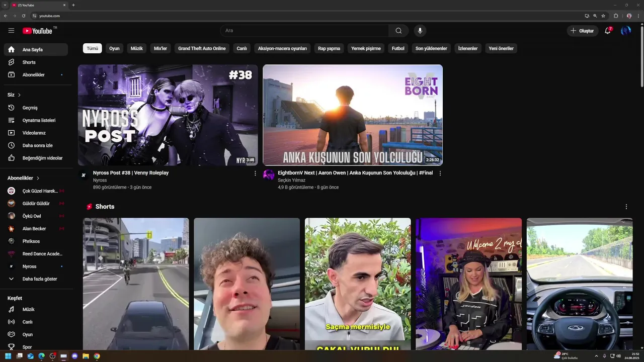Screen dimensions: 644x362
Task: Expand the Siz section
Action: [14, 95]
